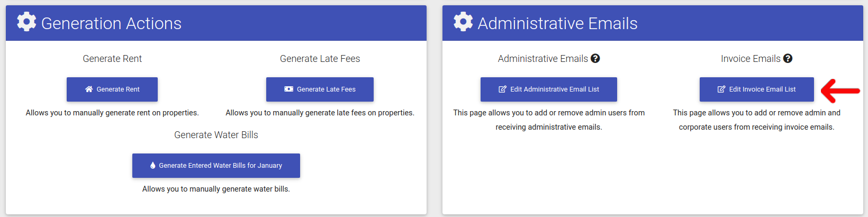This screenshot has width=868, height=217.
Task: Click the red arrow pointing at Invoice button
Action: click(x=840, y=91)
